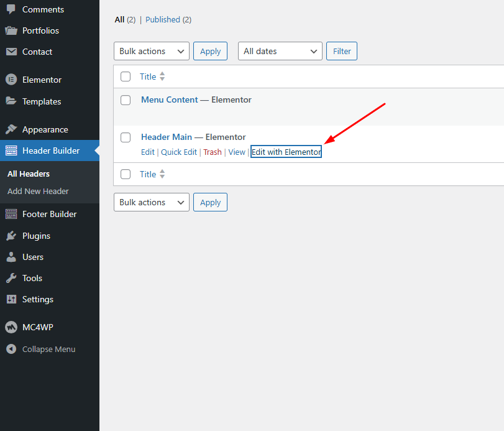
Task: Open the bottom Bulk actions dropdown
Action: (151, 202)
